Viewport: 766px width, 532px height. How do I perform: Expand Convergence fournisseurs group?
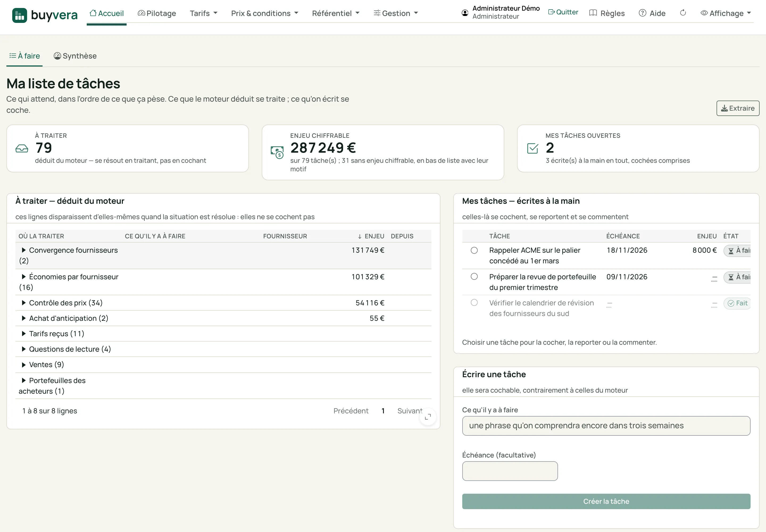pos(24,250)
